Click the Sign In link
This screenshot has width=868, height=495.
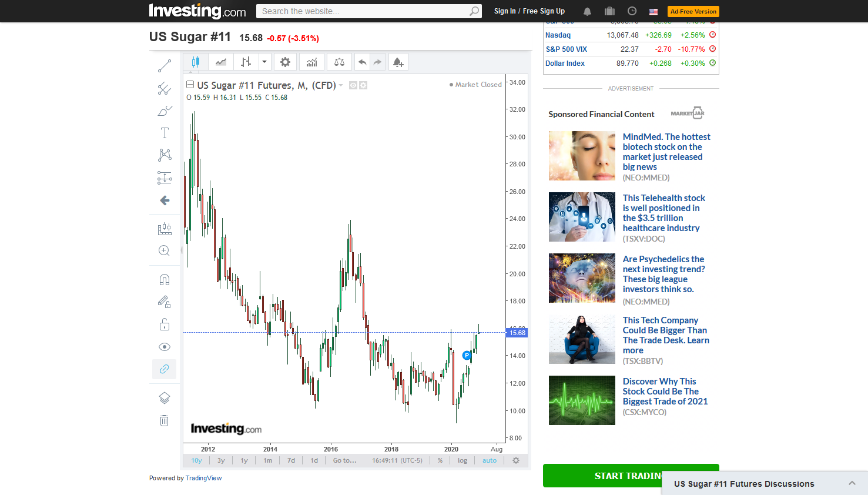tap(505, 11)
